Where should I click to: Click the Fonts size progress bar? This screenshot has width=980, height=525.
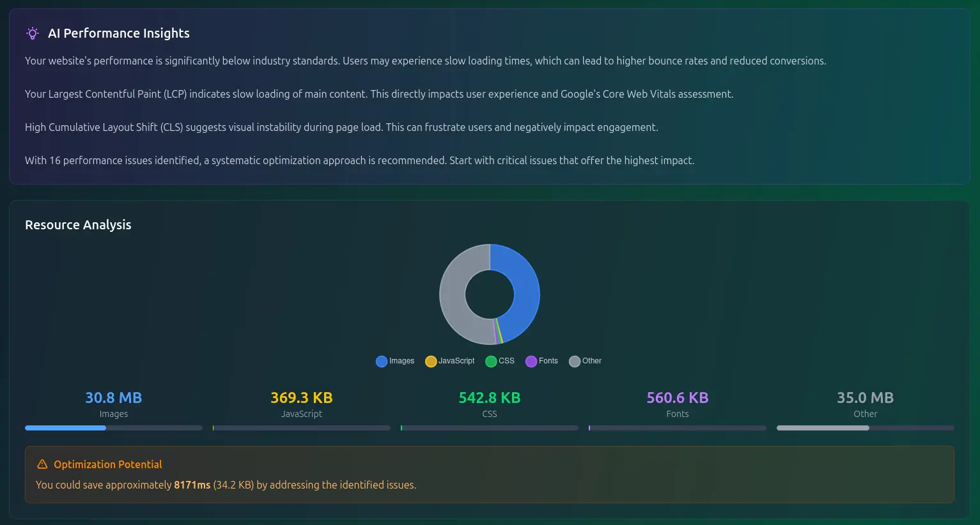point(678,428)
